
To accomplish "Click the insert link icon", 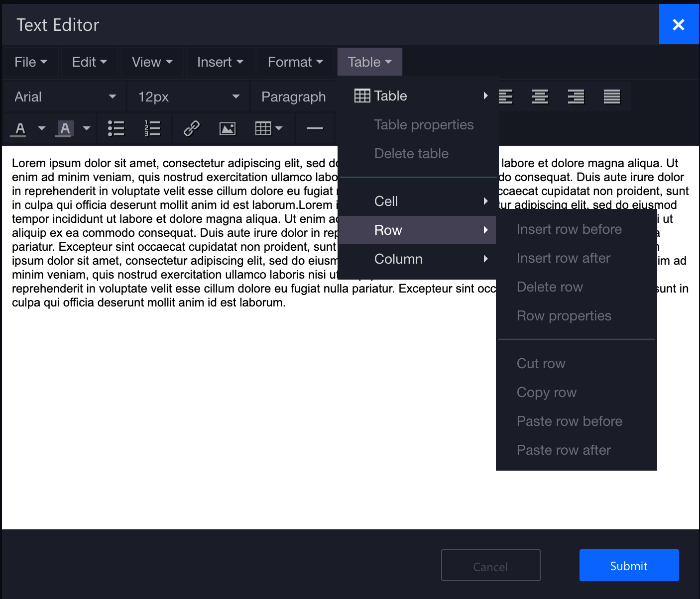I will click(192, 129).
